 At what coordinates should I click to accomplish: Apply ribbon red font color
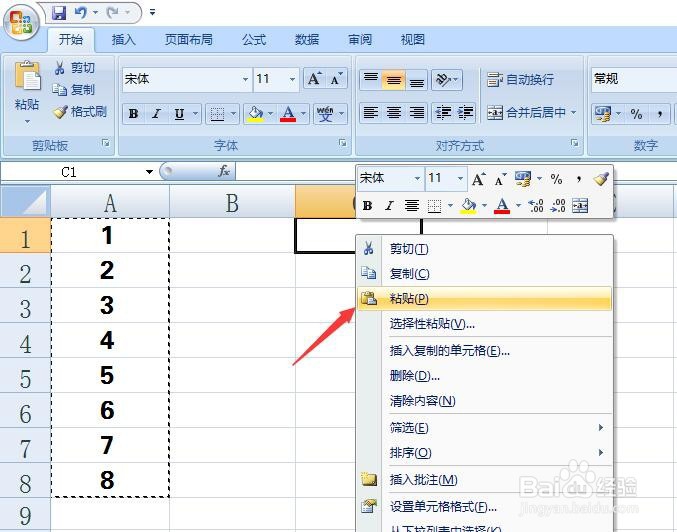[x=288, y=114]
